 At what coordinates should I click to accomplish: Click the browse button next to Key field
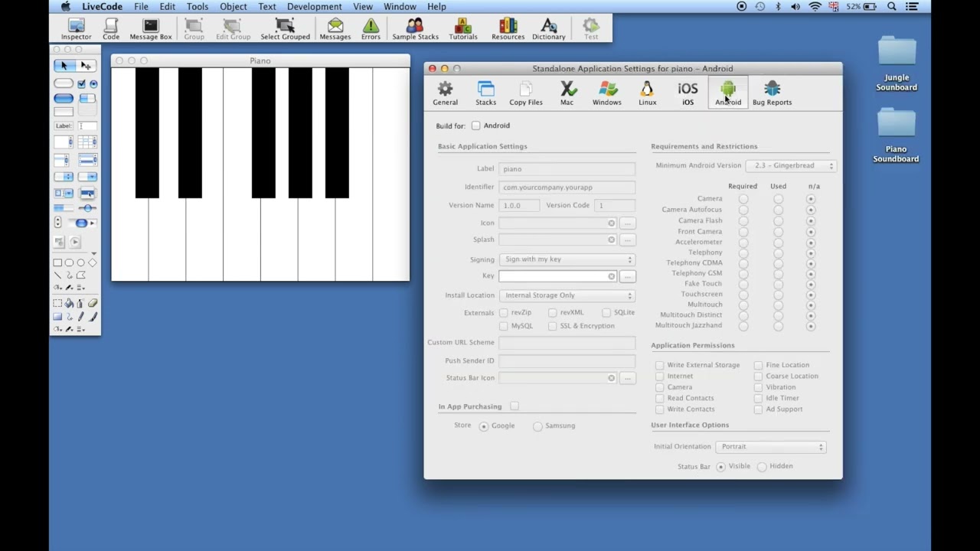[627, 276]
